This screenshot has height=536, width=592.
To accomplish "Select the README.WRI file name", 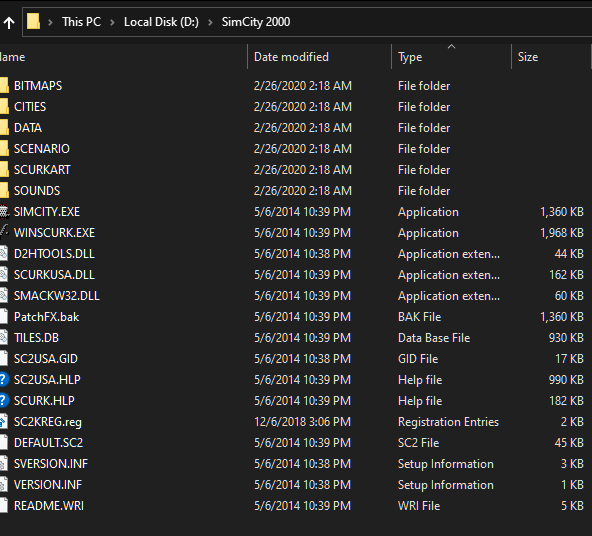I will click(49, 505).
